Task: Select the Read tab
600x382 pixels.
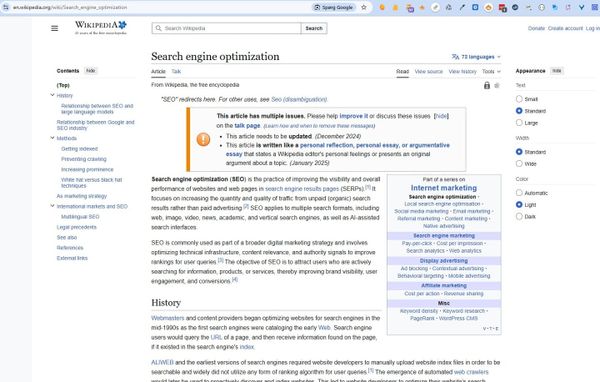Action: [403, 72]
